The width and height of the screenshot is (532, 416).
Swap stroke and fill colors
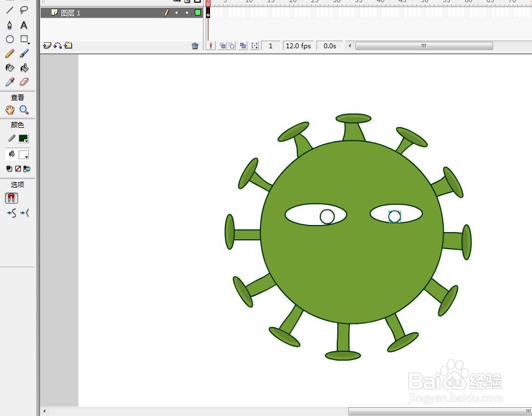pyautogui.click(x=27, y=168)
